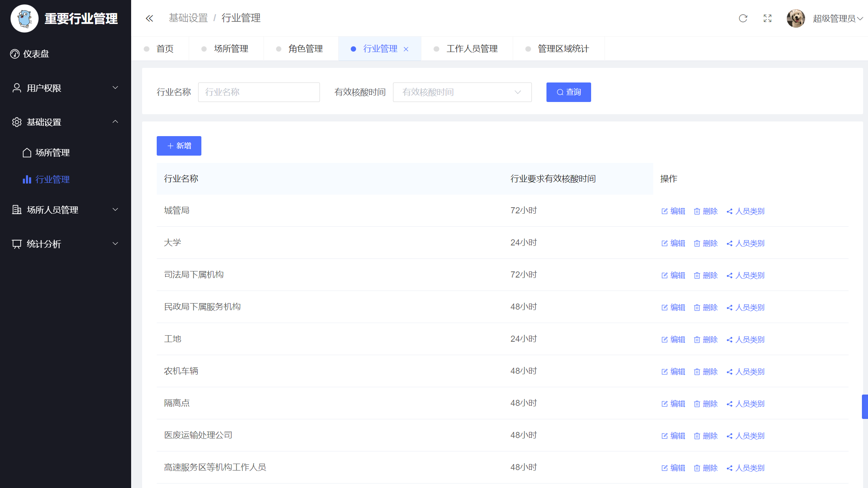Switch to the 工作人员管理 tab

pyautogui.click(x=472, y=49)
